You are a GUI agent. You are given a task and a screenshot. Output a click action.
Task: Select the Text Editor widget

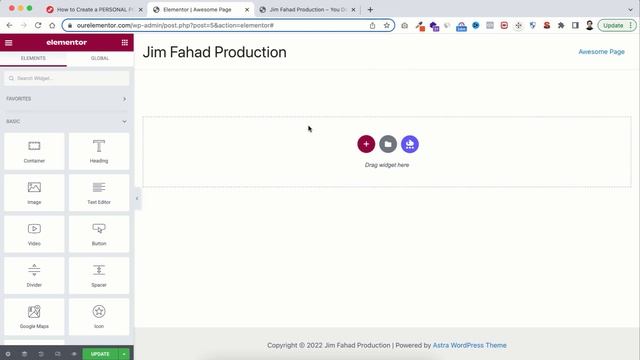click(x=99, y=193)
